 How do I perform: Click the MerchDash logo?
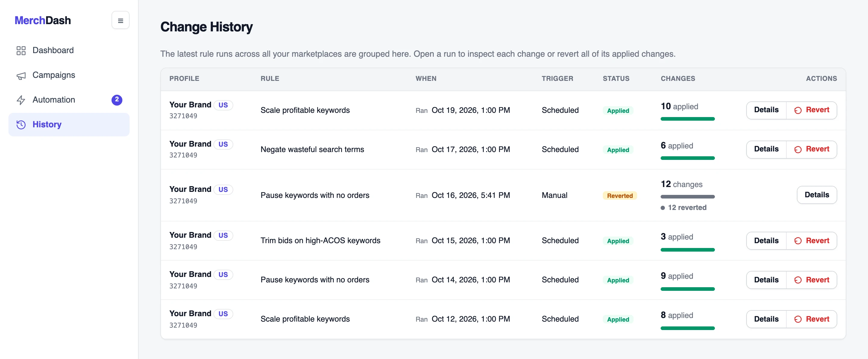[43, 20]
